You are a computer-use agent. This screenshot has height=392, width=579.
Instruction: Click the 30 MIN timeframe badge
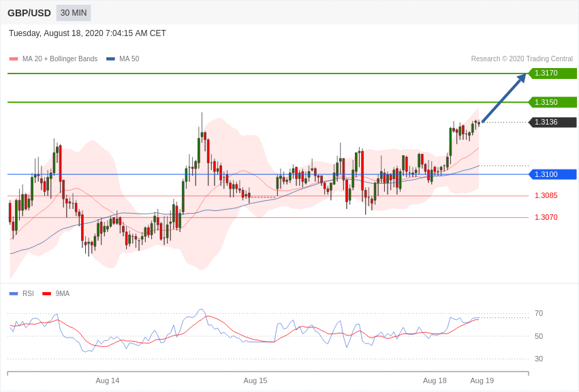pyautogui.click(x=74, y=13)
